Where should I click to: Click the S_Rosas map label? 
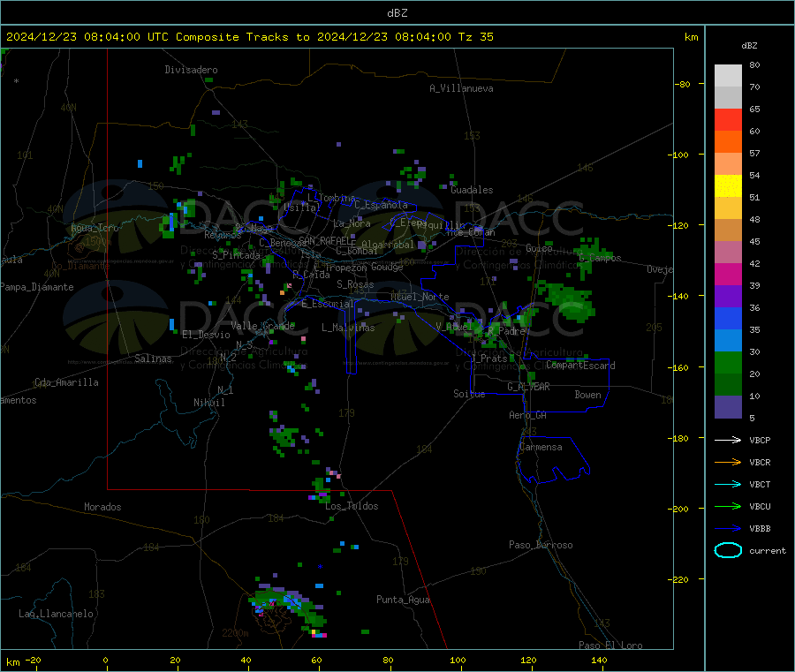click(x=355, y=284)
